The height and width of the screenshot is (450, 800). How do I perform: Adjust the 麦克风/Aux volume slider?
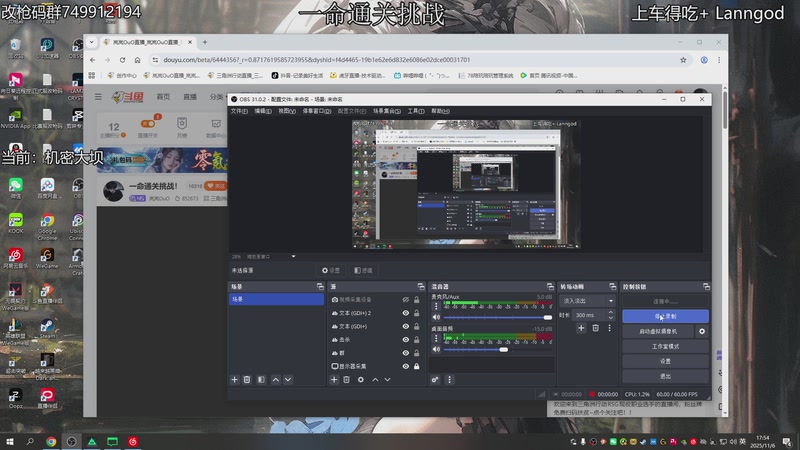(498, 317)
